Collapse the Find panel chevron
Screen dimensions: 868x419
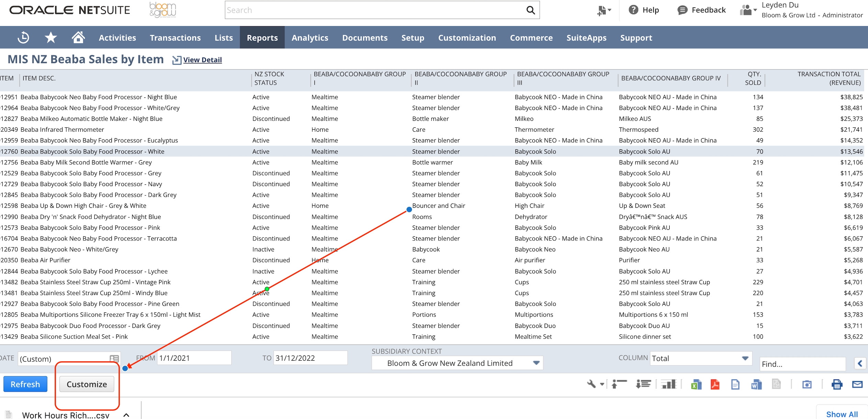click(x=860, y=363)
